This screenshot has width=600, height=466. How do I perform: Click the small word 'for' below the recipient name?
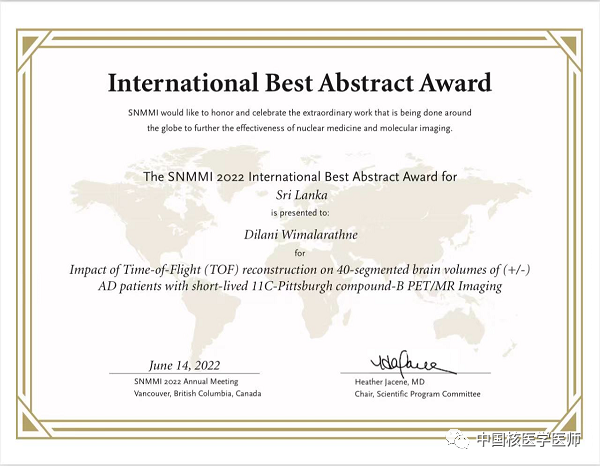pos(300,253)
